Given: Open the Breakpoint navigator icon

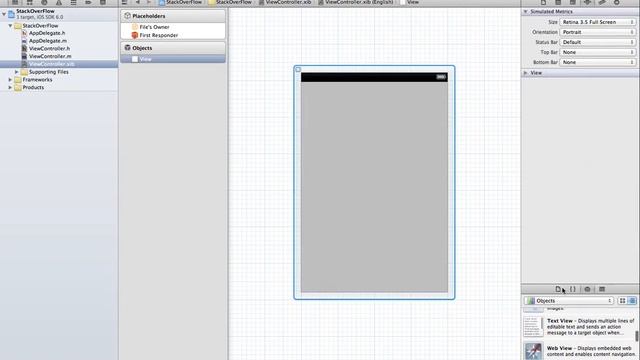Looking at the screenshot, I should click(88, 2).
